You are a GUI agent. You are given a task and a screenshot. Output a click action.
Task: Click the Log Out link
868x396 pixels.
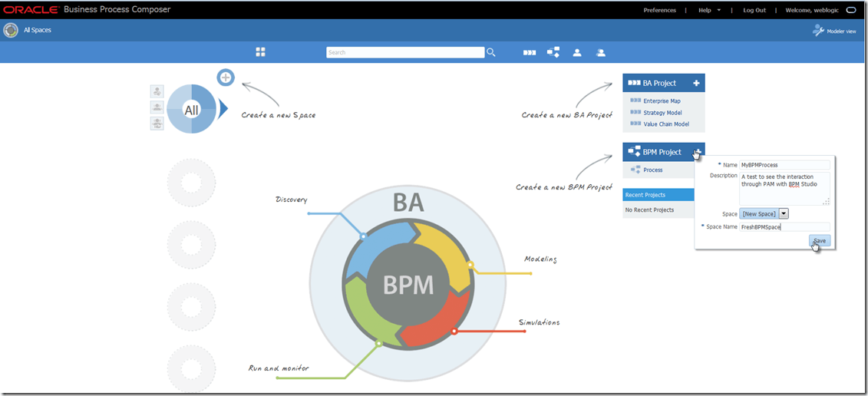point(754,10)
